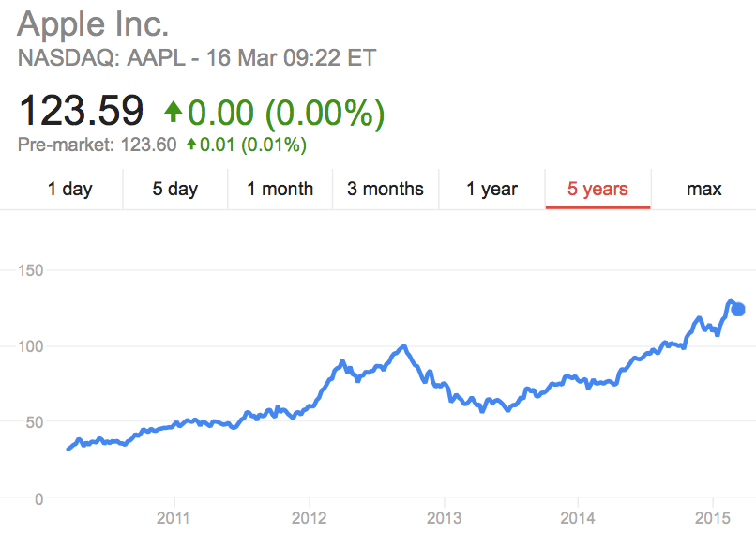Select the 5 day range tab
This screenshot has width=756, height=535.
coord(175,189)
